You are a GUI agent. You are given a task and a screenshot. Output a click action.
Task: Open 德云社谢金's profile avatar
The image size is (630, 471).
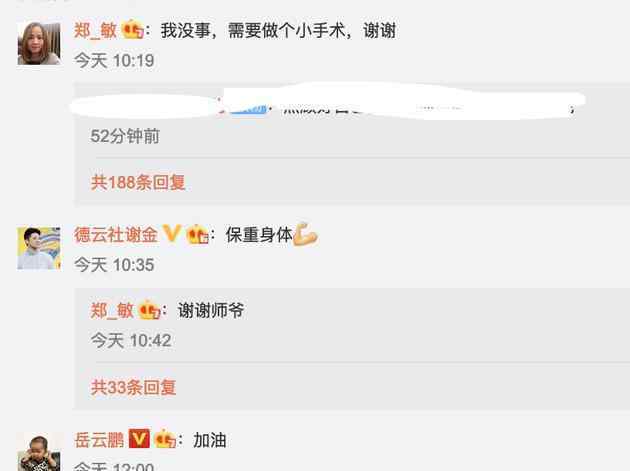click(39, 248)
